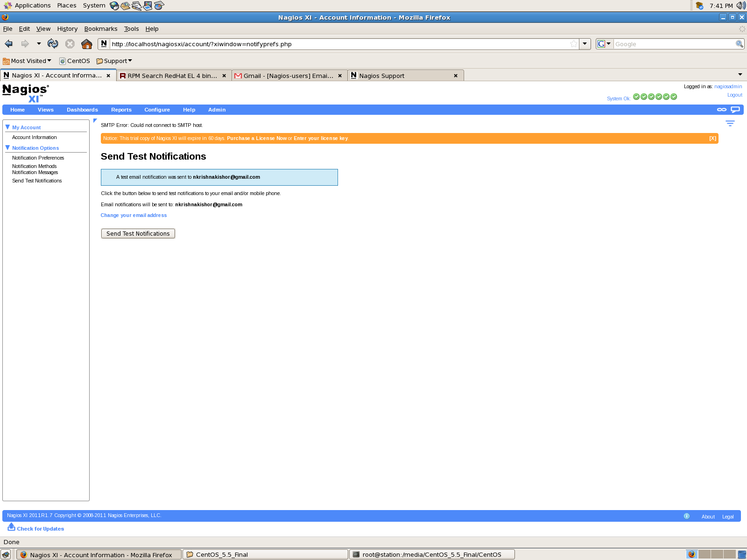Image resolution: width=747 pixels, height=560 pixels.
Task: Click the Send Test Notifications button
Action: click(x=138, y=233)
